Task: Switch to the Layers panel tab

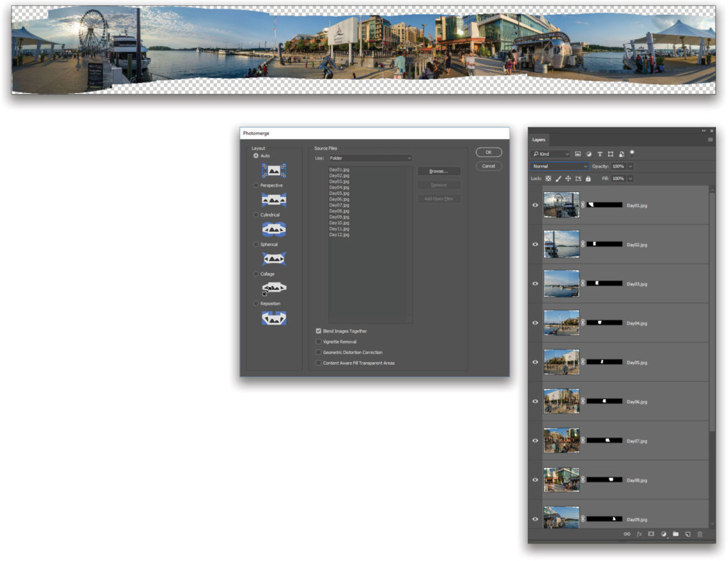Action: click(x=539, y=140)
